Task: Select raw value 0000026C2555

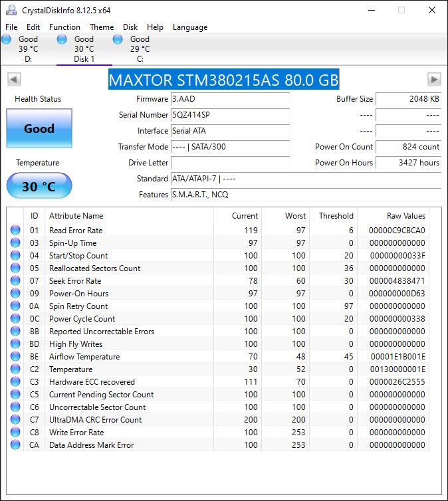Action: click(397, 382)
